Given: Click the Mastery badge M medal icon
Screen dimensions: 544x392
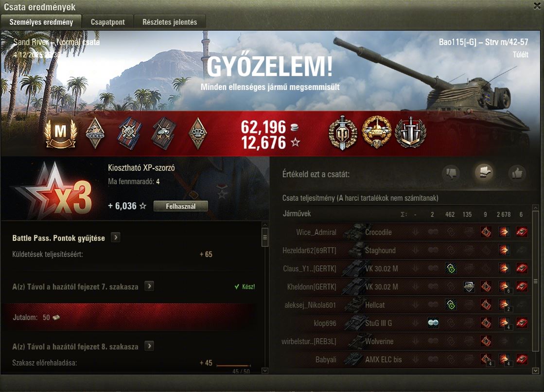Looking at the screenshot, I should (60, 133).
